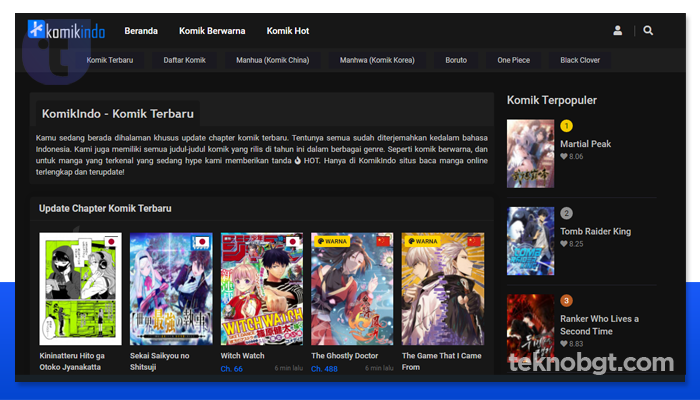
Task: Open the search magnifier icon
Action: (648, 30)
